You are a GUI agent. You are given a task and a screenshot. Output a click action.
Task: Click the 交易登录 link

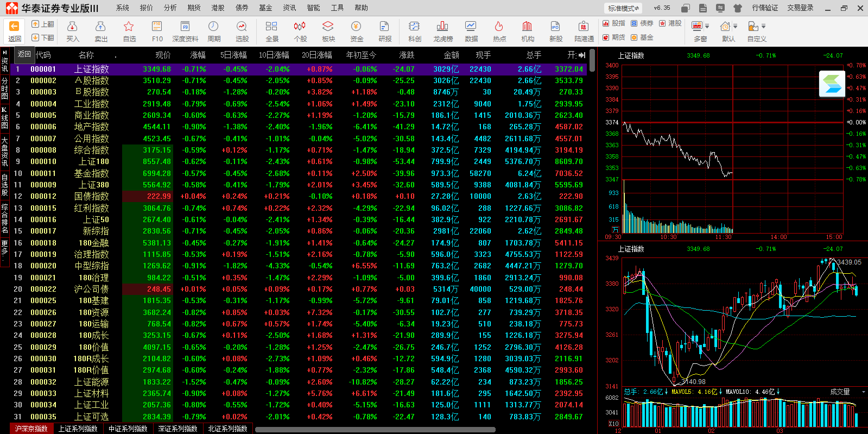coord(800,8)
